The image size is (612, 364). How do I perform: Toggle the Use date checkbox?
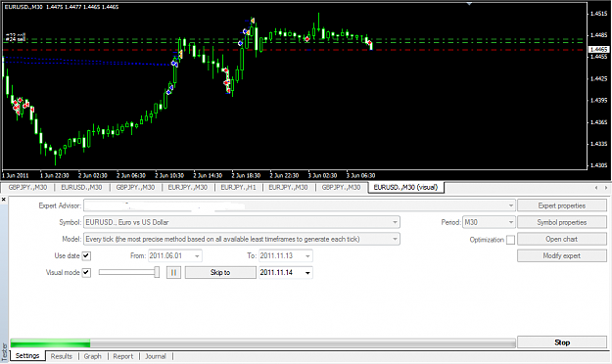coord(86,256)
